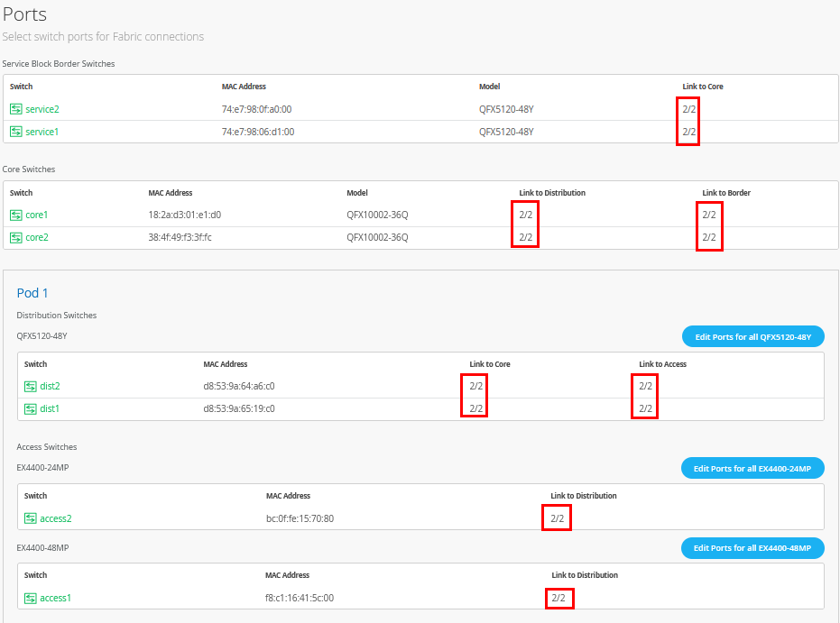Select core1 Link to Distribution 2/2
The width and height of the screenshot is (840, 623).
tap(525, 215)
